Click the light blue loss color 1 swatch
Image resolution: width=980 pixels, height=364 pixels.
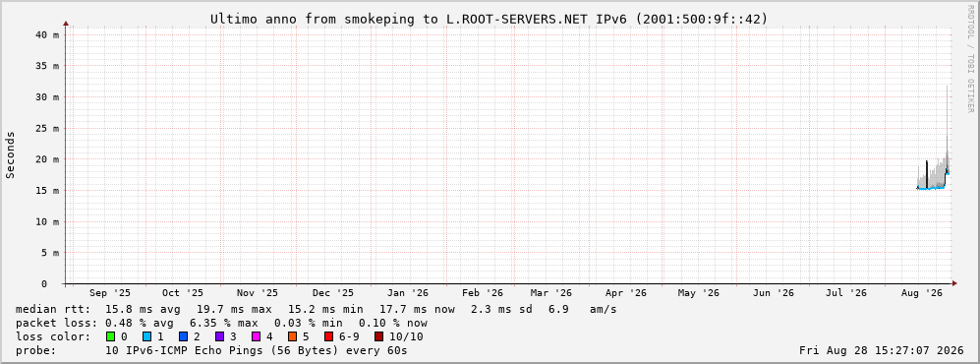[x=146, y=336]
